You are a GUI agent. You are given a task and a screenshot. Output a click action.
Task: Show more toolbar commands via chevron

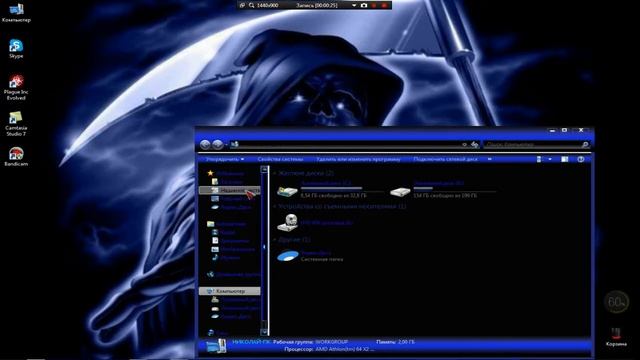[x=489, y=159]
